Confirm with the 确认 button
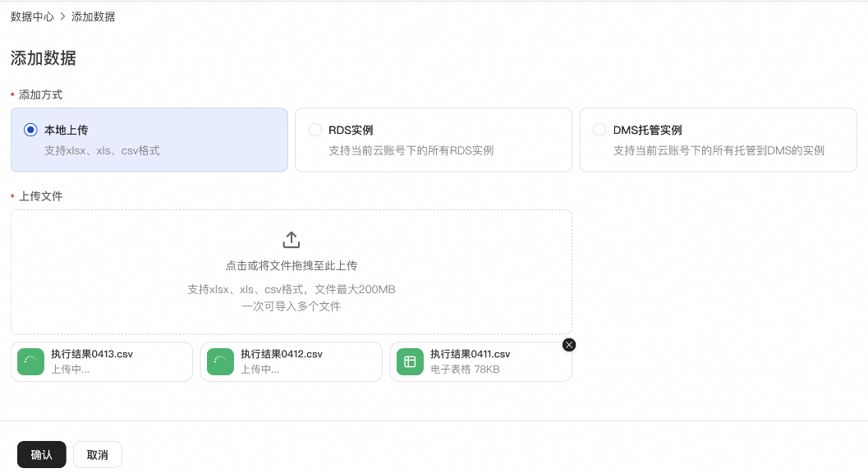868x473 pixels. coord(42,455)
